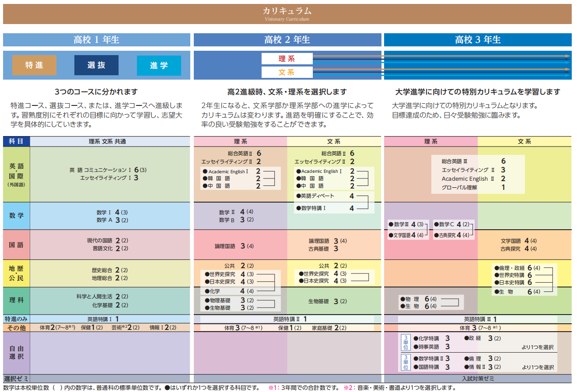Viewport: 577px width, 392px height.
Task: Click the 国語 subject row label
Action: 17,245
